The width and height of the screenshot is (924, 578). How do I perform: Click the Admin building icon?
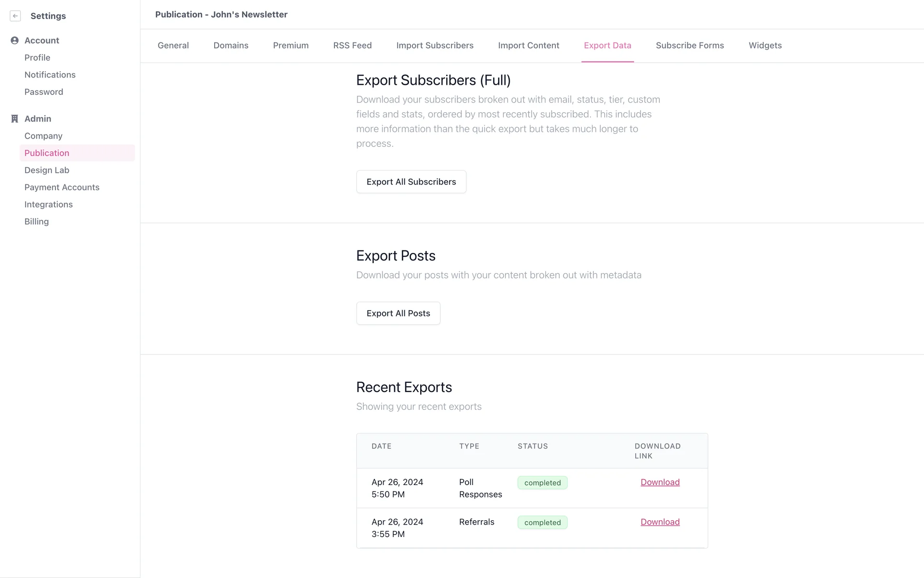click(14, 118)
